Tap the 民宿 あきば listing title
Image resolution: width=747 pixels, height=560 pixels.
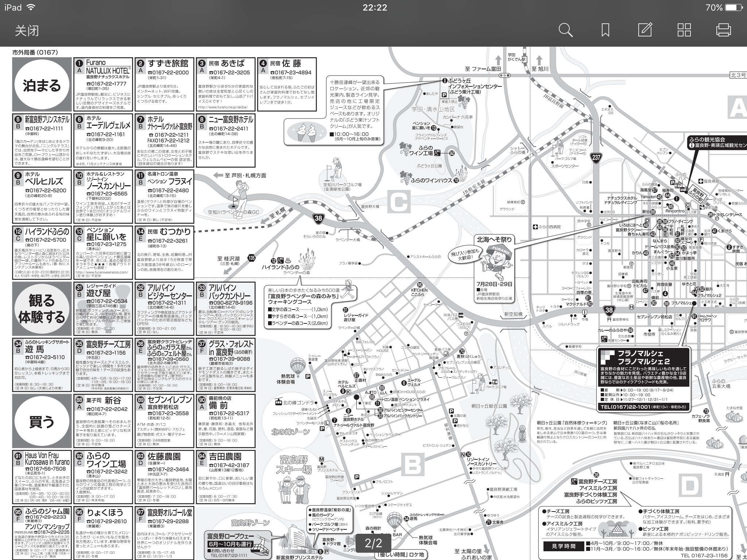point(227,63)
